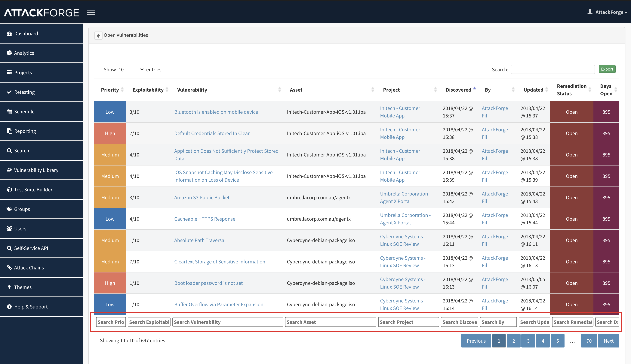Go to Projects menu item
631x364 pixels.
pyautogui.click(x=41, y=72)
